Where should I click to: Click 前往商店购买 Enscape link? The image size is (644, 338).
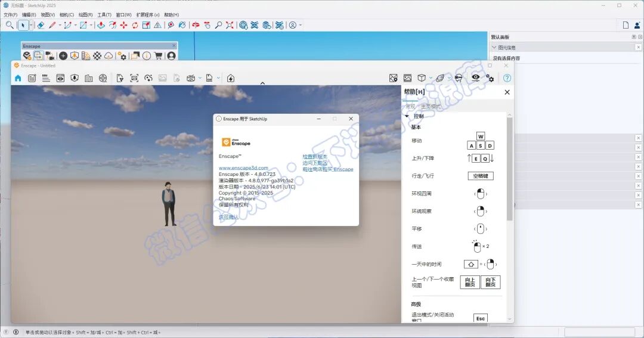(328, 169)
